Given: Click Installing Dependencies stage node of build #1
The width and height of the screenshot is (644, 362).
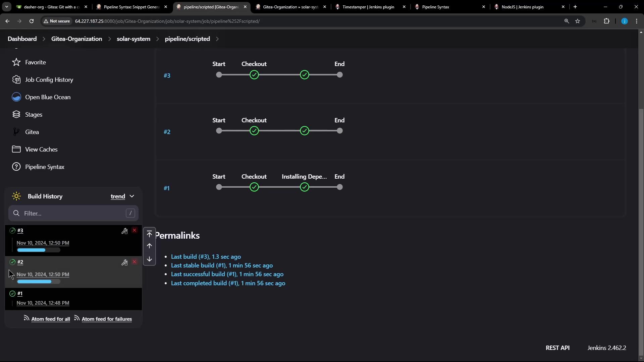Looking at the screenshot, I should (305, 187).
